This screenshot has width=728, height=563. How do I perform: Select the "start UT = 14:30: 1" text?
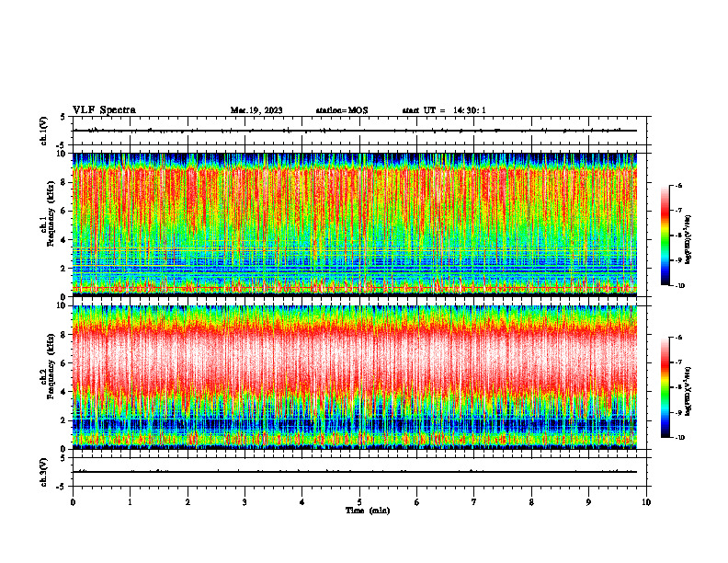pos(444,110)
